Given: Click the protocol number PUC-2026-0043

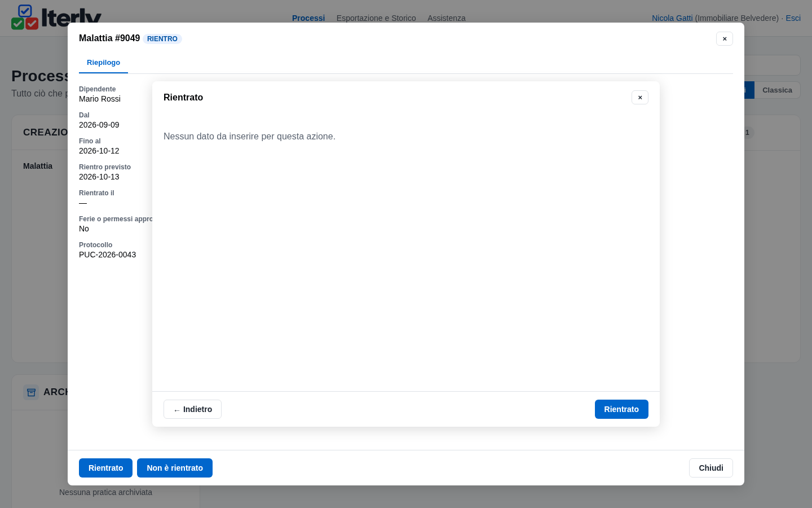Looking at the screenshot, I should [x=107, y=255].
